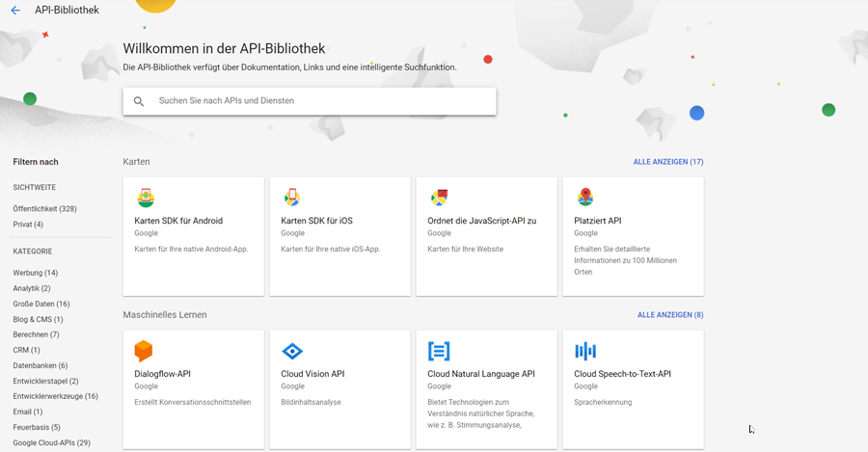This screenshot has width=868, height=452.
Task: Filter by Öffentlichkeit (328) visibility
Action: click(44, 209)
